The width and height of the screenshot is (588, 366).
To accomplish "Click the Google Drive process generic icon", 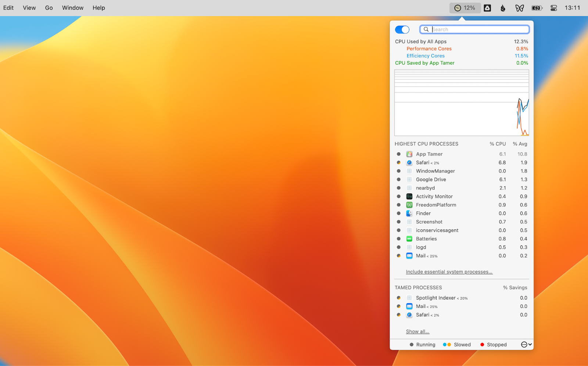I will point(409,180).
